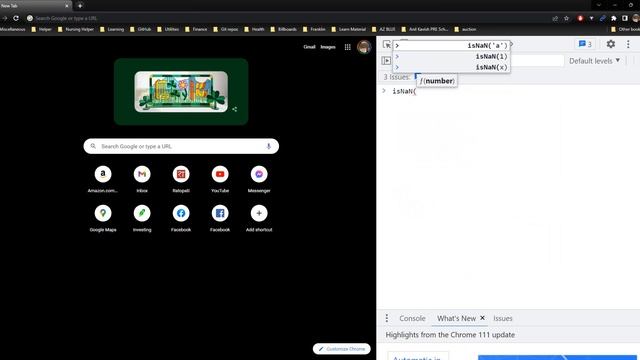
Task: Open DevTools three-dot more options menu
Action: pyautogui.click(x=628, y=44)
